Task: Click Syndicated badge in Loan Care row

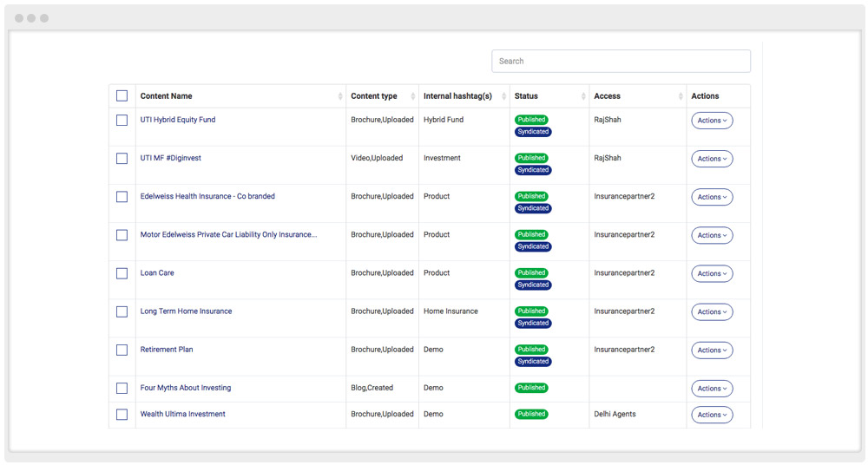Action: (x=533, y=285)
